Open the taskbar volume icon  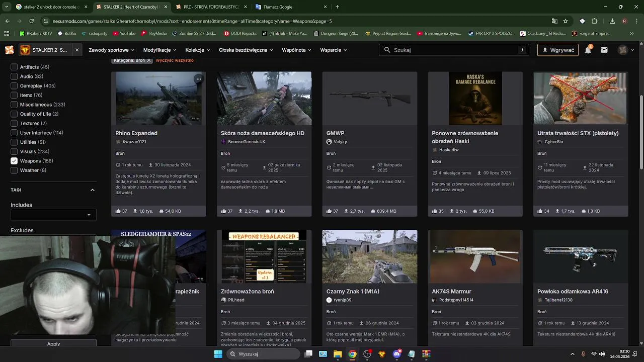(x=602, y=354)
